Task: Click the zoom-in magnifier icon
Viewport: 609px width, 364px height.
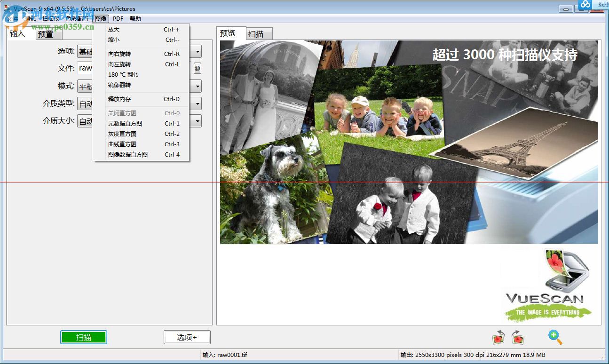Action: 555,337
